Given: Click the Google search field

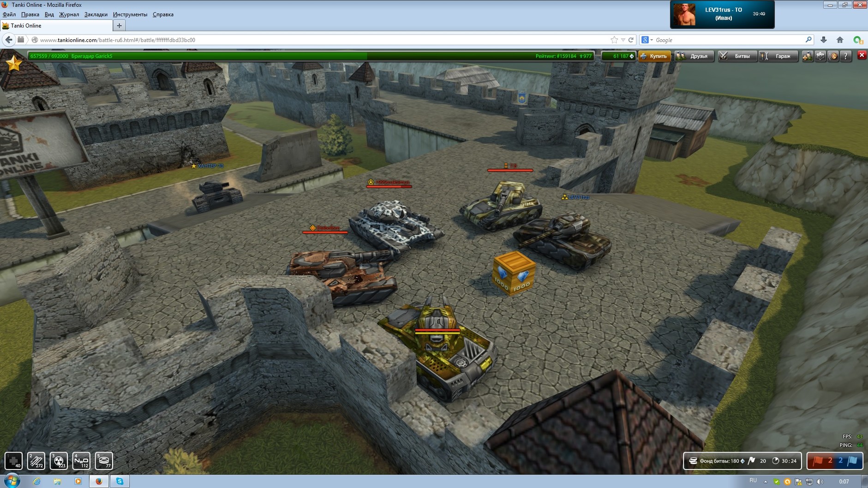Looking at the screenshot, I should (729, 40).
